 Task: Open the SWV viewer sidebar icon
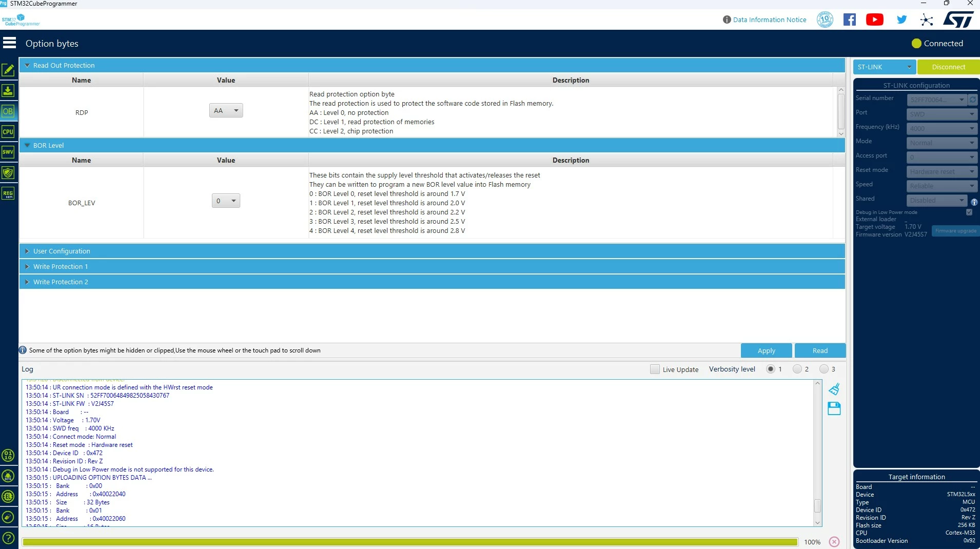click(8, 152)
